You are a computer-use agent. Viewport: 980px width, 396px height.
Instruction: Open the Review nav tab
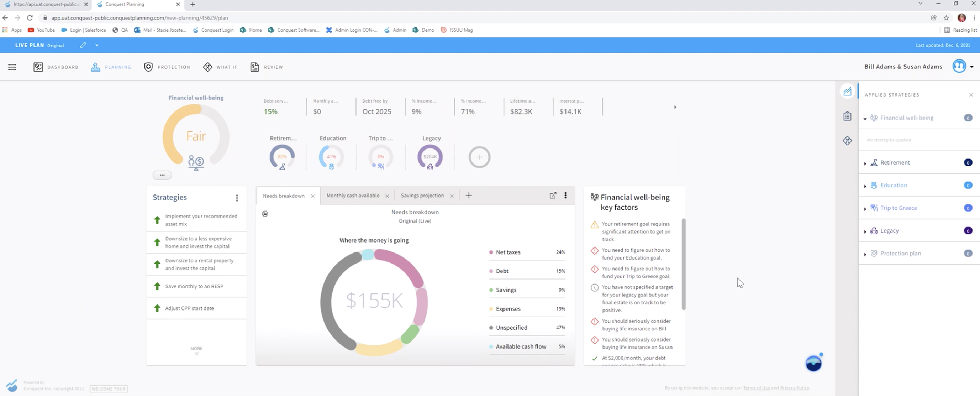(x=266, y=67)
